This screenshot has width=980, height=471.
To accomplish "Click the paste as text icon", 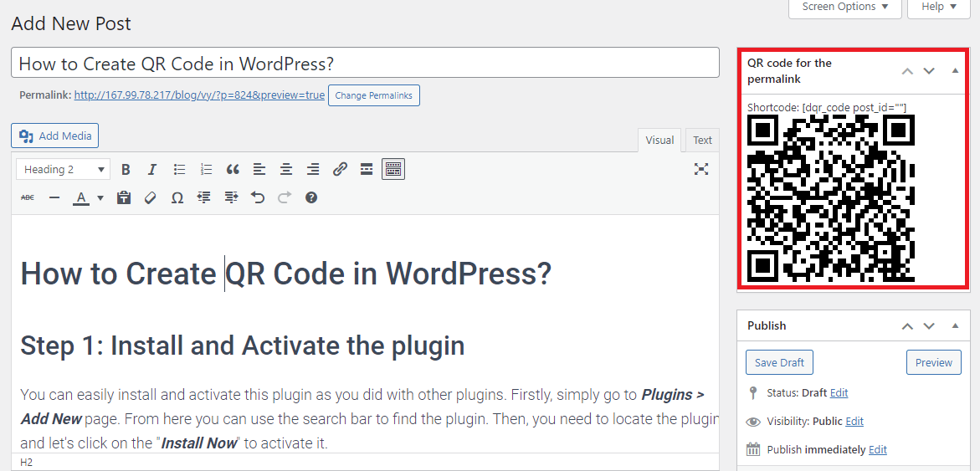I will click(124, 198).
